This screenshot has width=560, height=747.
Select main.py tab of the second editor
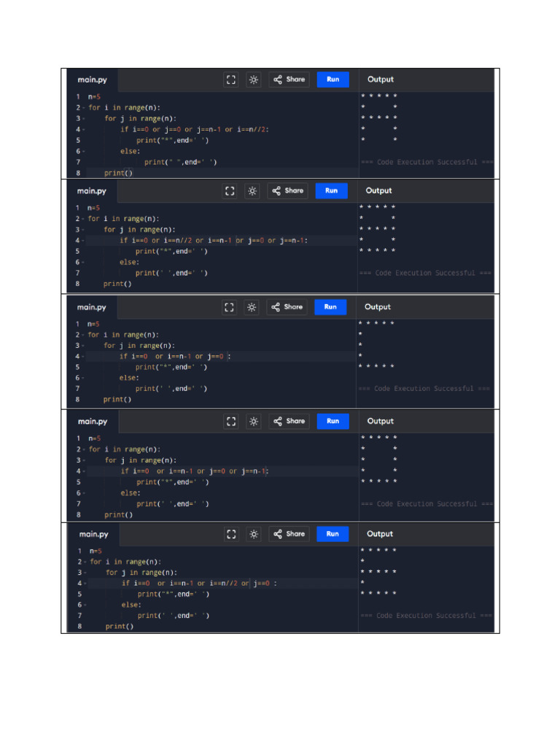click(x=91, y=191)
